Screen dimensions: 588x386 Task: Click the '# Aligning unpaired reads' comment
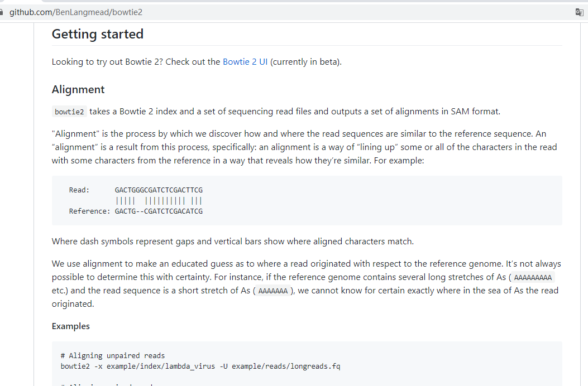click(113, 356)
